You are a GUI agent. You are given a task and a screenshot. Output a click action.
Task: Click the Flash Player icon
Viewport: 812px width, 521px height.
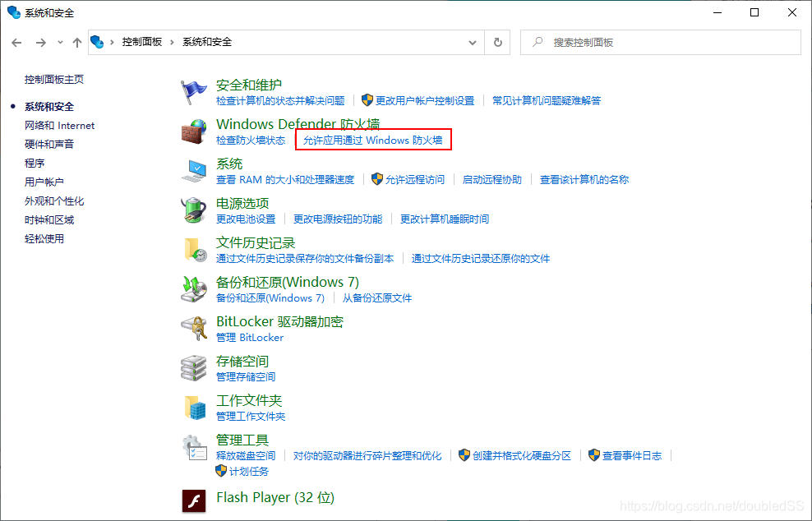[194, 501]
